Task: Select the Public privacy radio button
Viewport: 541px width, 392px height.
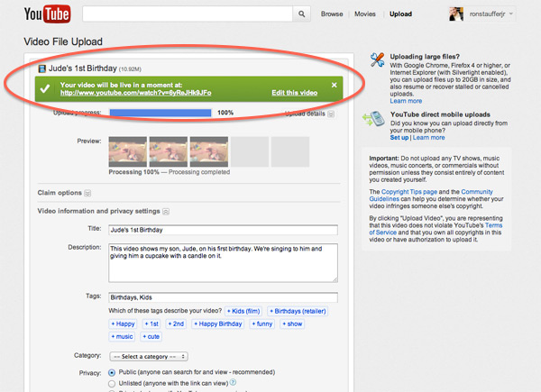Action: point(112,370)
